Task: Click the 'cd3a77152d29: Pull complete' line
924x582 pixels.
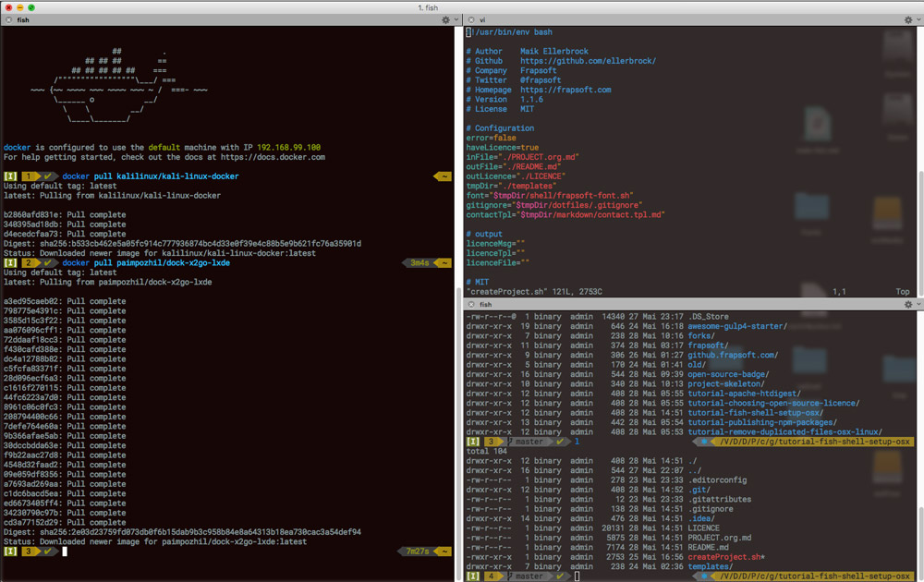Action: 65,523
